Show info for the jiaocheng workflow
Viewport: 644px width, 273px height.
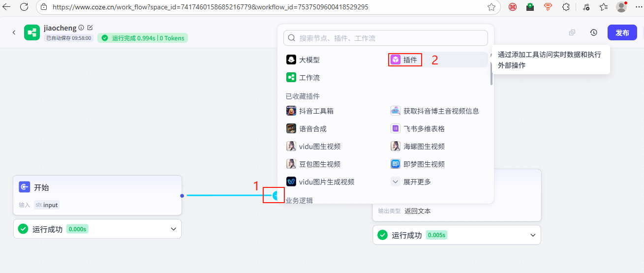pos(81,28)
